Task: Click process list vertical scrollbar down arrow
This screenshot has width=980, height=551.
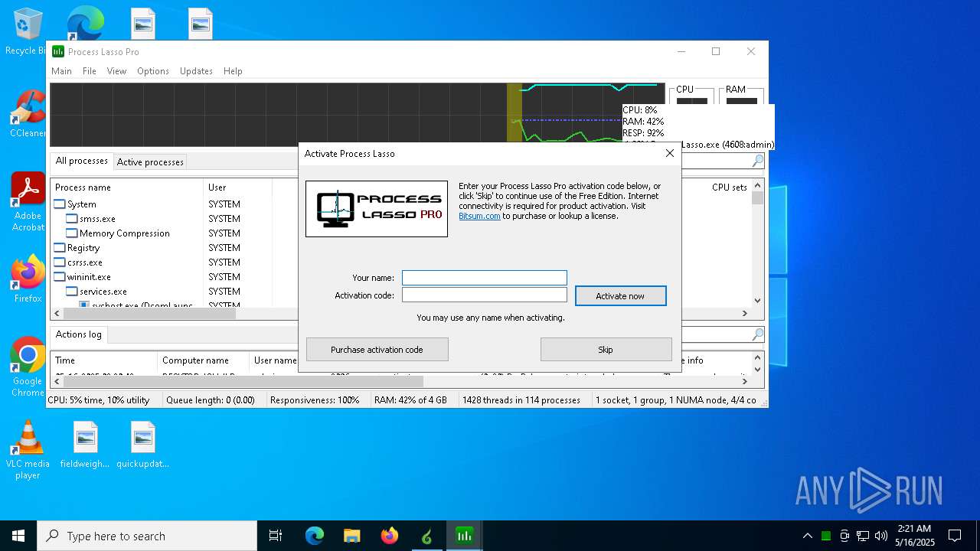Action: point(758,302)
